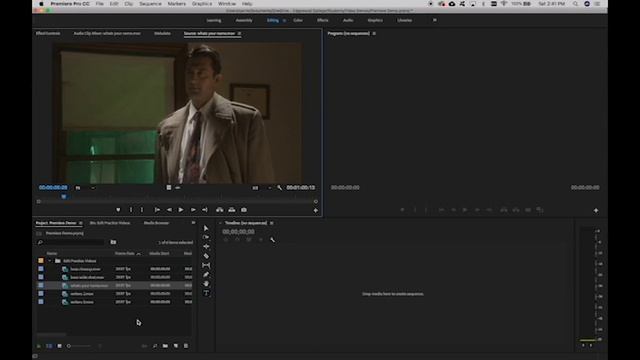Open the Markers menu in the menu bar
The height and width of the screenshot is (360, 640).
point(177,4)
